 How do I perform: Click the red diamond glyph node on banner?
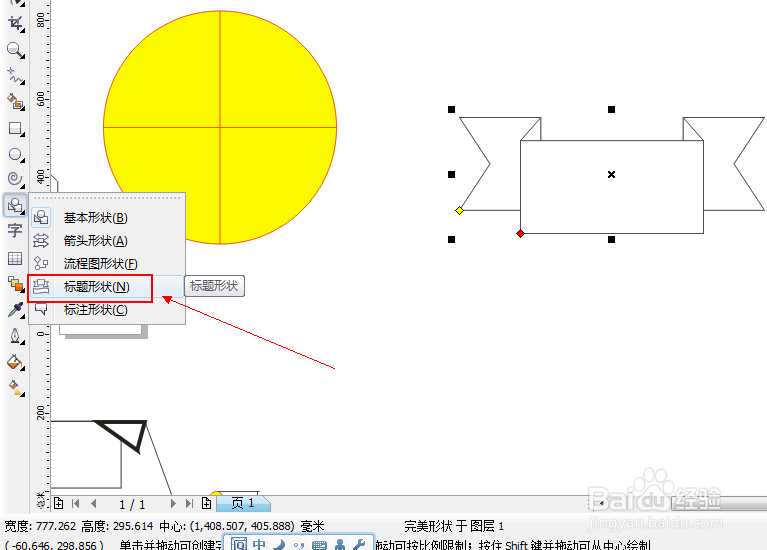520,234
